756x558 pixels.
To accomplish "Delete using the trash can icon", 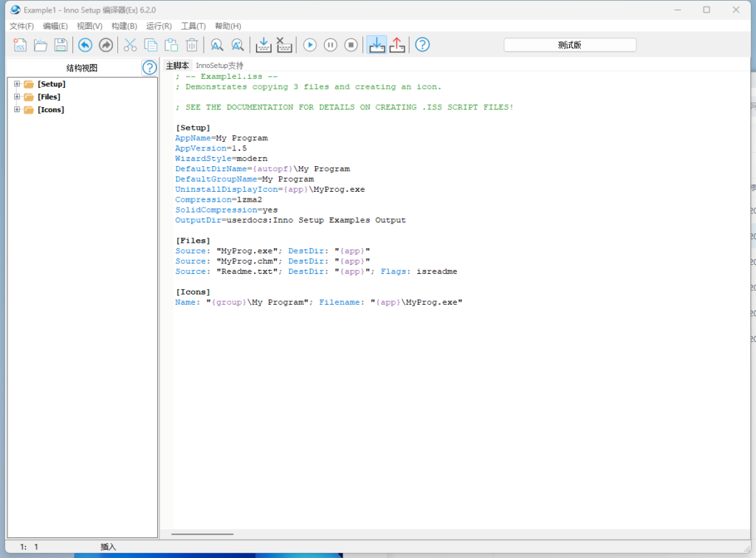I will [192, 45].
